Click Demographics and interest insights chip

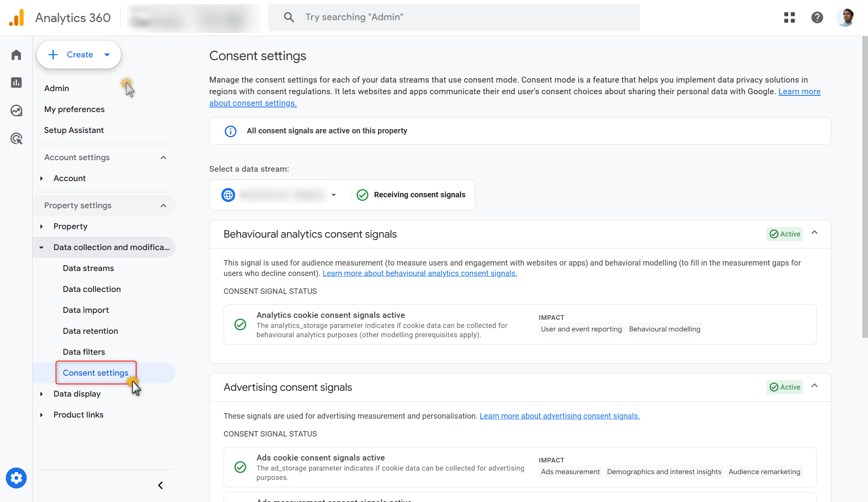(664, 472)
